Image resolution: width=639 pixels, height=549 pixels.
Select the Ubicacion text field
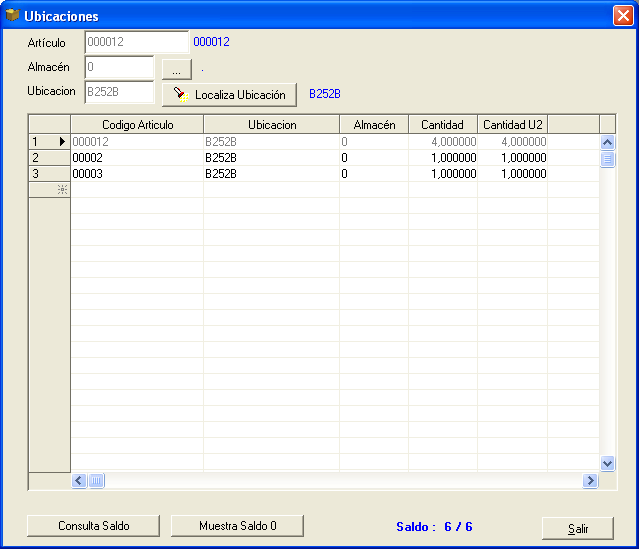click(119, 93)
